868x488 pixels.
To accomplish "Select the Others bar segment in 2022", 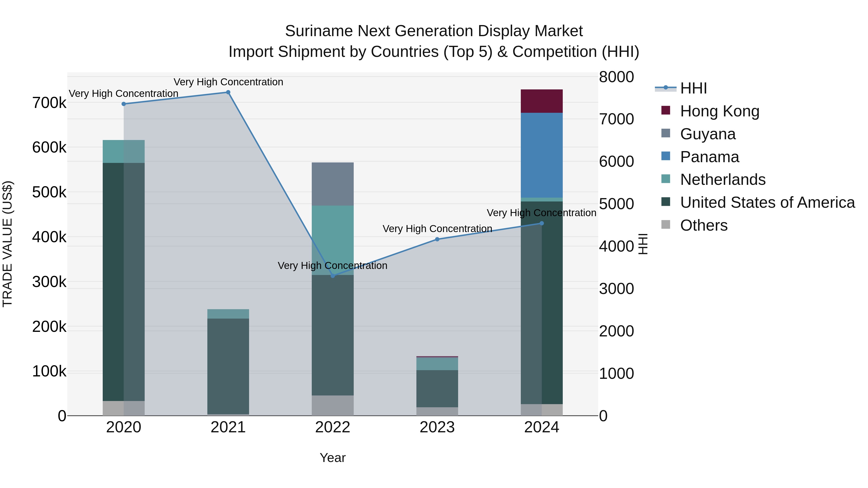I will click(x=332, y=406).
